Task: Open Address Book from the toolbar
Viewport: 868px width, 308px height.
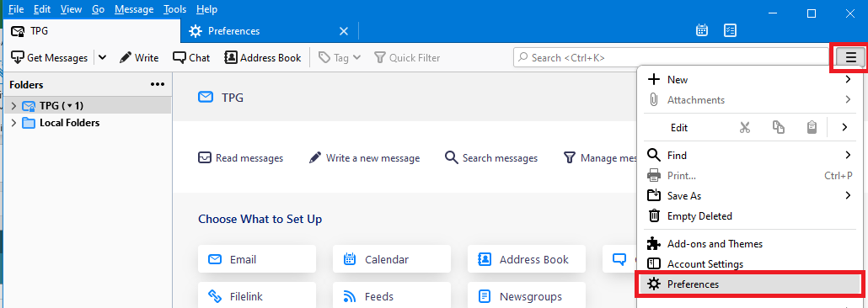Action: coord(263,57)
